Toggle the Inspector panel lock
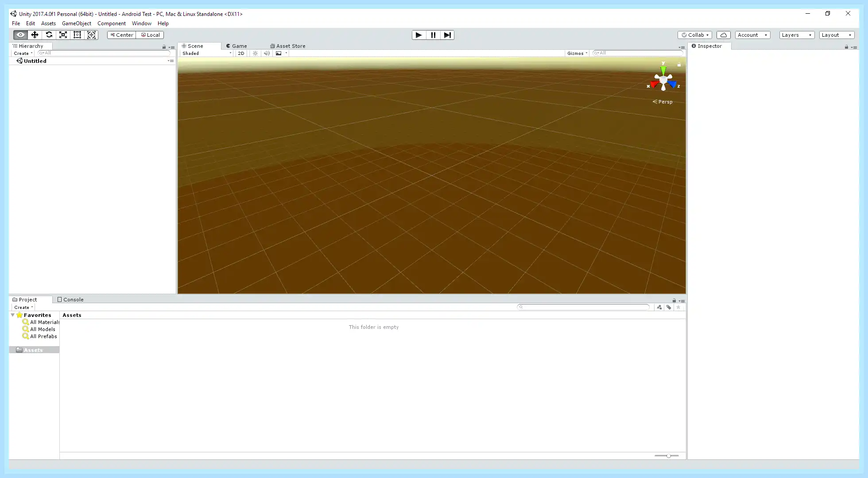 pos(846,46)
